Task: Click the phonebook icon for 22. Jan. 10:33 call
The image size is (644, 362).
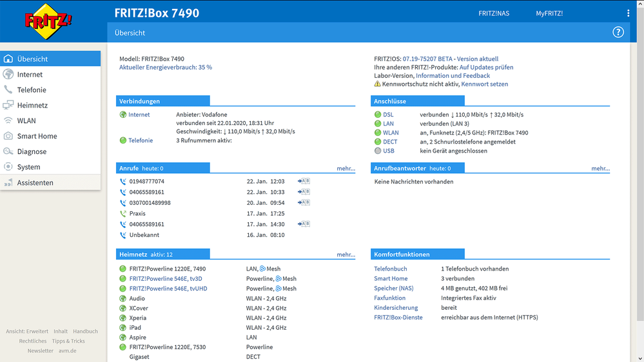Action: 304,192
